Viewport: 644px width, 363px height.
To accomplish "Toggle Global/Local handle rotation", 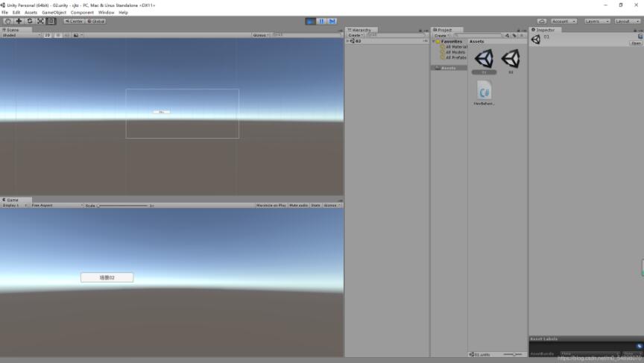I will pyautogui.click(x=95, y=21).
